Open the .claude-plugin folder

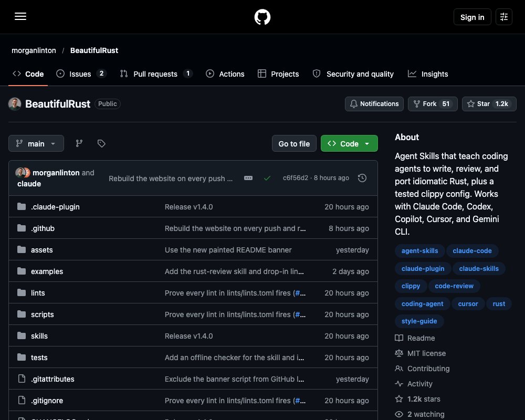(x=55, y=207)
